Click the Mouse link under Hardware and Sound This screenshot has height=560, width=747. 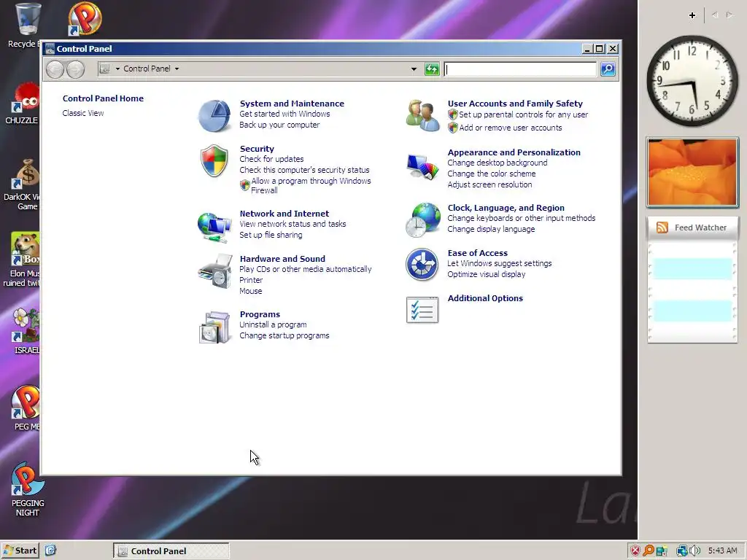point(251,292)
